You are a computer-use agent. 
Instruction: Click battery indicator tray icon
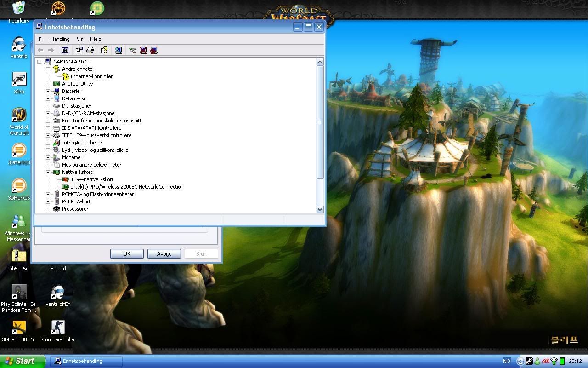click(562, 361)
